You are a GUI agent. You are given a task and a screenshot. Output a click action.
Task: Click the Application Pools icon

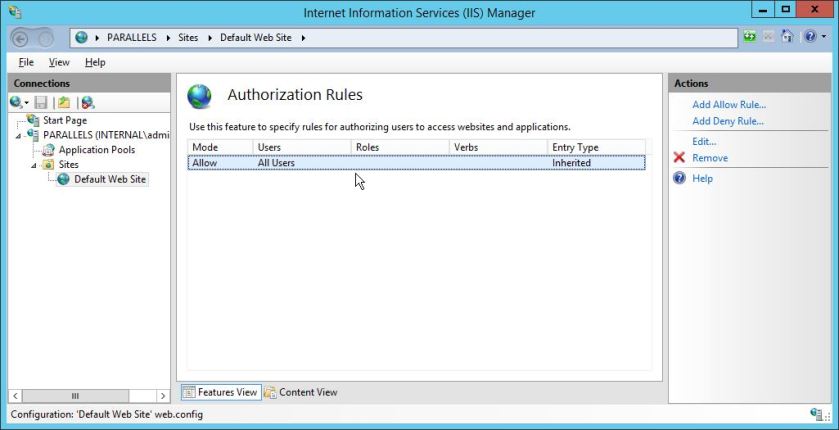pyautogui.click(x=49, y=150)
